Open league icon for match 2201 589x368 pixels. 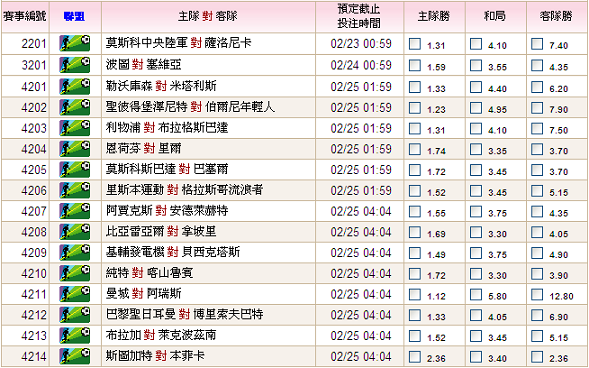point(75,44)
